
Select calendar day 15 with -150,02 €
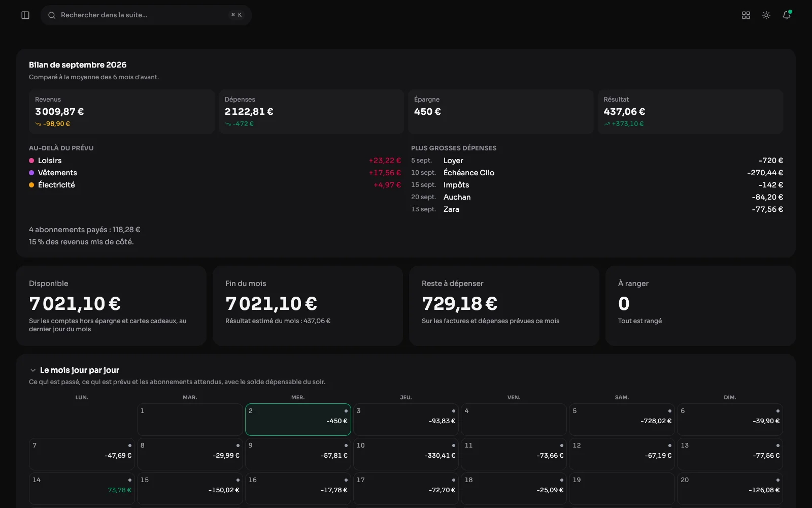(x=190, y=489)
